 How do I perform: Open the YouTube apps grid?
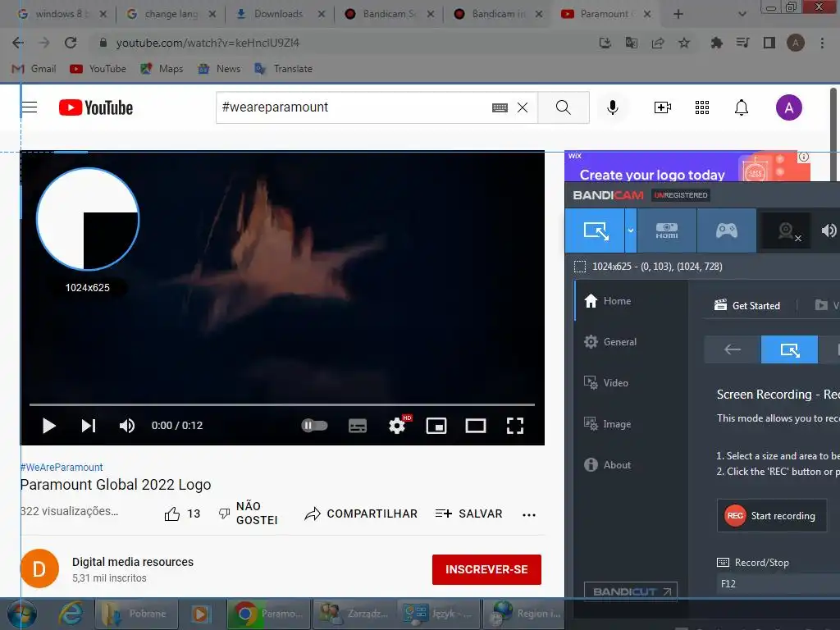pos(702,107)
